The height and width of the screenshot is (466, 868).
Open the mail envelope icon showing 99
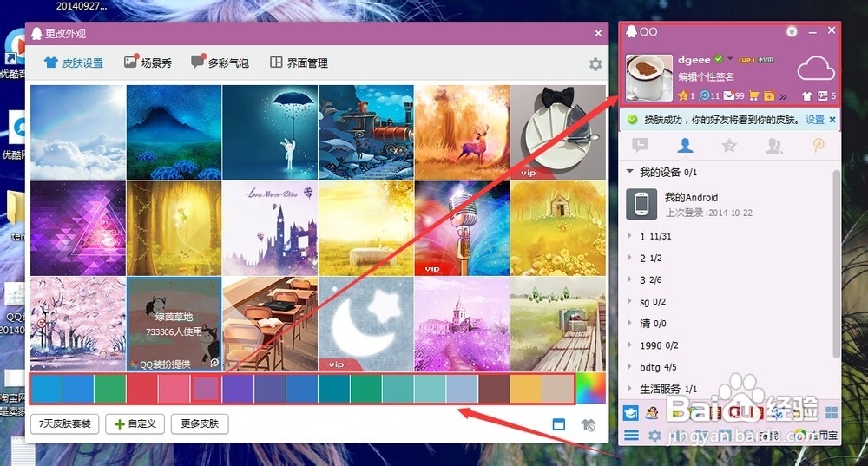[x=728, y=95]
